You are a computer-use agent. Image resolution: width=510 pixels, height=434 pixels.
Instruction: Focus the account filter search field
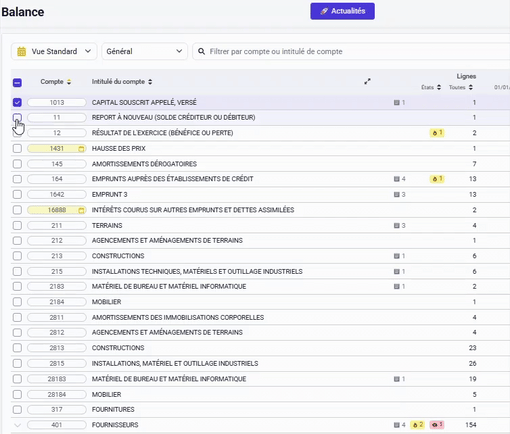tap(351, 51)
